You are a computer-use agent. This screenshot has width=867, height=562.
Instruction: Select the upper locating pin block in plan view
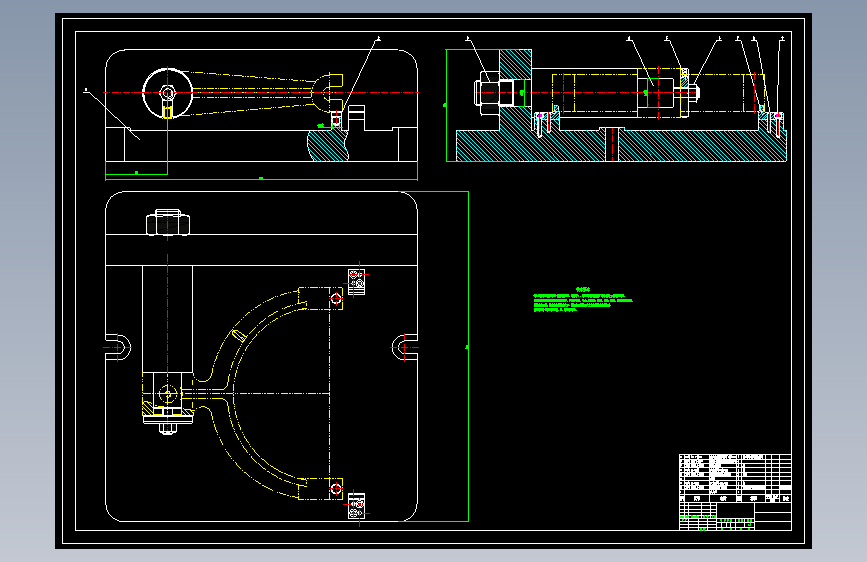click(x=357, y=282)
